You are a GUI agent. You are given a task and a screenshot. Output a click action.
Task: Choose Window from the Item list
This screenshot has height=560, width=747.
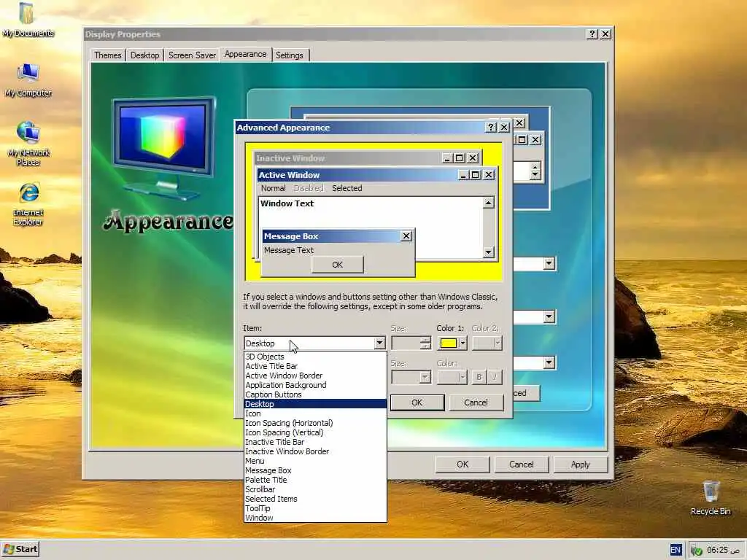click(x=315, y=518)
